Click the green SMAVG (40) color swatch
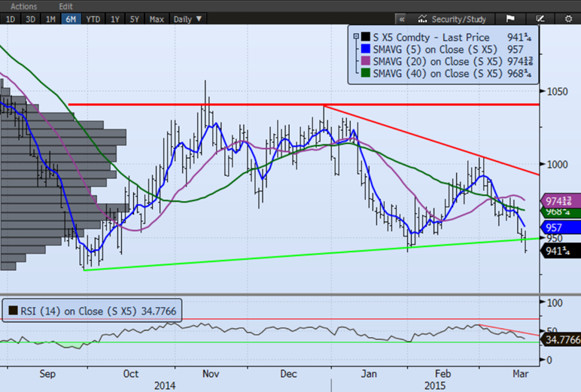This screenshot has height=392, width=581. (365, 74)
